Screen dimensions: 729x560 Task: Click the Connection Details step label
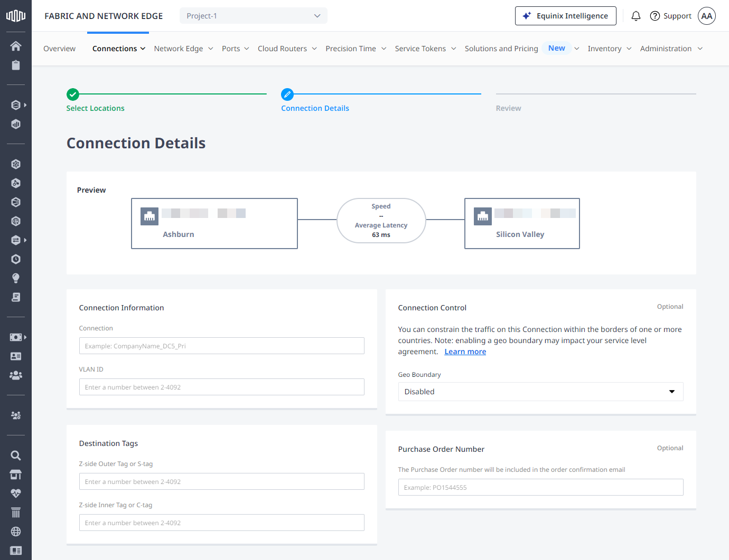pos(315,108)
